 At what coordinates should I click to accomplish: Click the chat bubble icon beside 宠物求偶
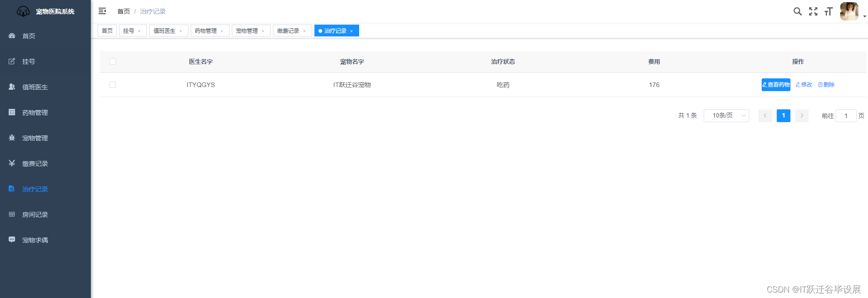(x=12, y=240)
